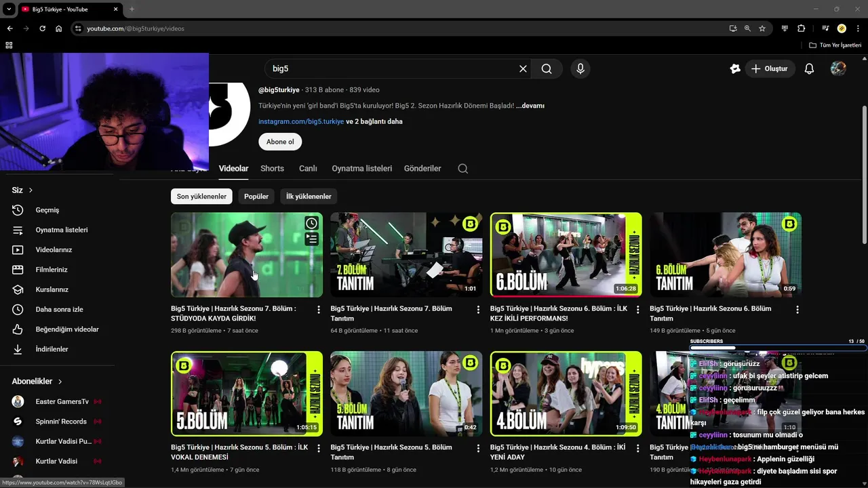Image resolution: width=868 pixels, height=488 pixels.
Task: Play 5.BÖLÜM TANITIM thumbnail
Action: click(x=406, y=394)
